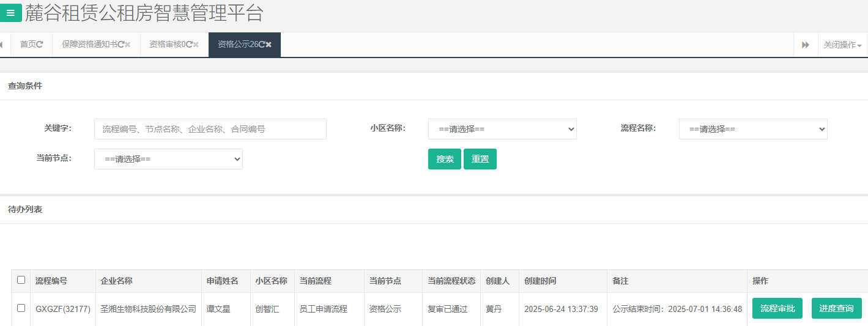Click 流程审批 for the 谭文星 row

click(777, 309)
